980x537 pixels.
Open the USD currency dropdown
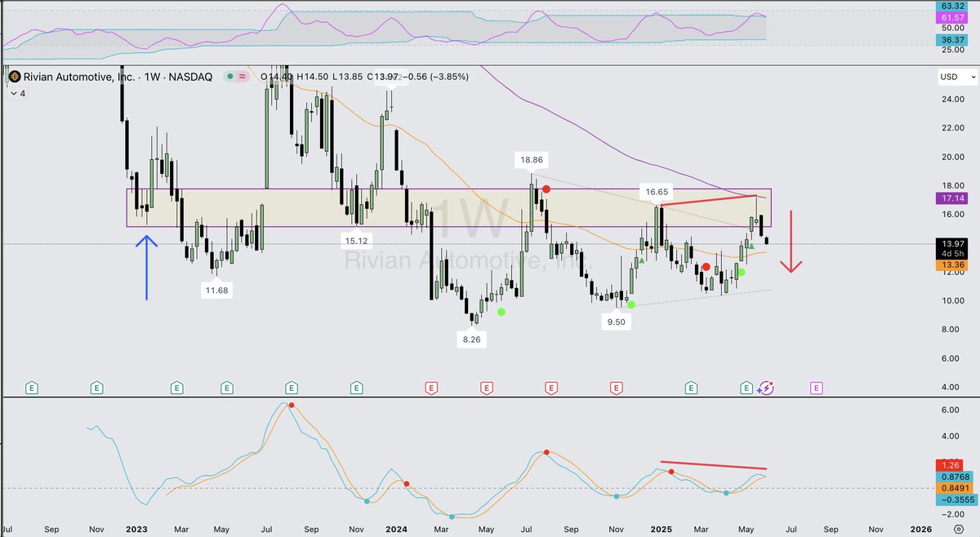click(x=958, y=77)
